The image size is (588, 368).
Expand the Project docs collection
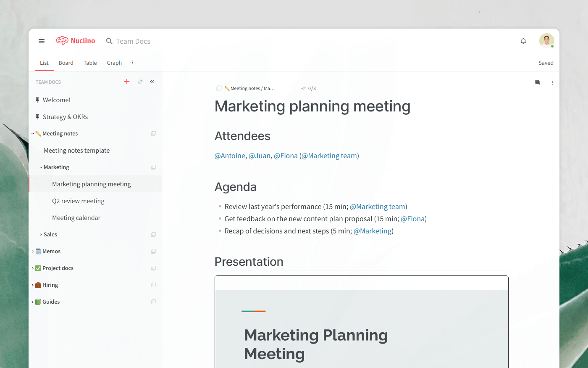pos(33,268)
